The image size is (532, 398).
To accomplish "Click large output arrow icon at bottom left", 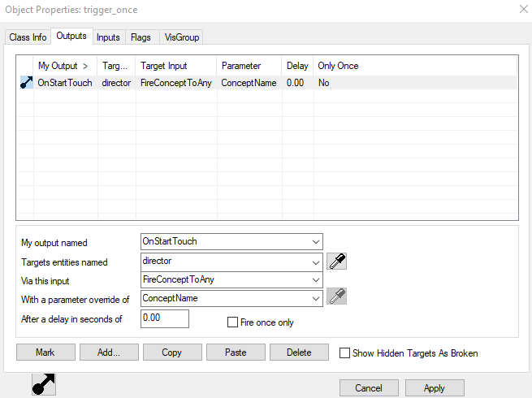I will point(43,383).
